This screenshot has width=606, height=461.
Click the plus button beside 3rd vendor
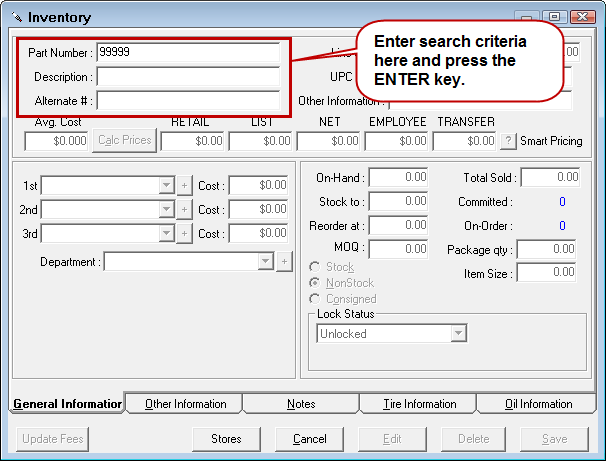[184, 233]
